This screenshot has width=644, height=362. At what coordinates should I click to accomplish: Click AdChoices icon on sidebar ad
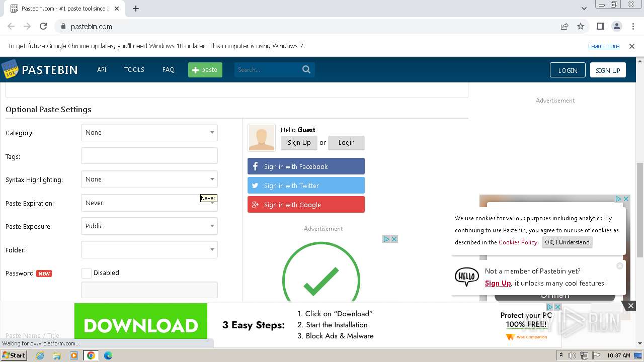point(618,199)
